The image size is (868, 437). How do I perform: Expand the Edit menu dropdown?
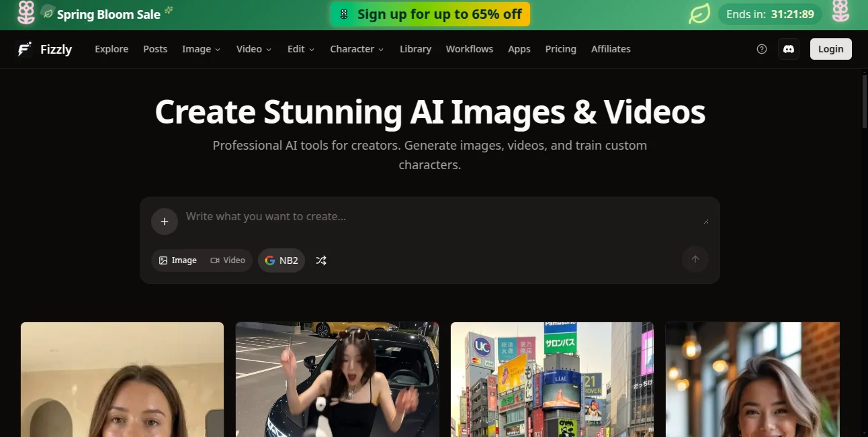[301, 49]
